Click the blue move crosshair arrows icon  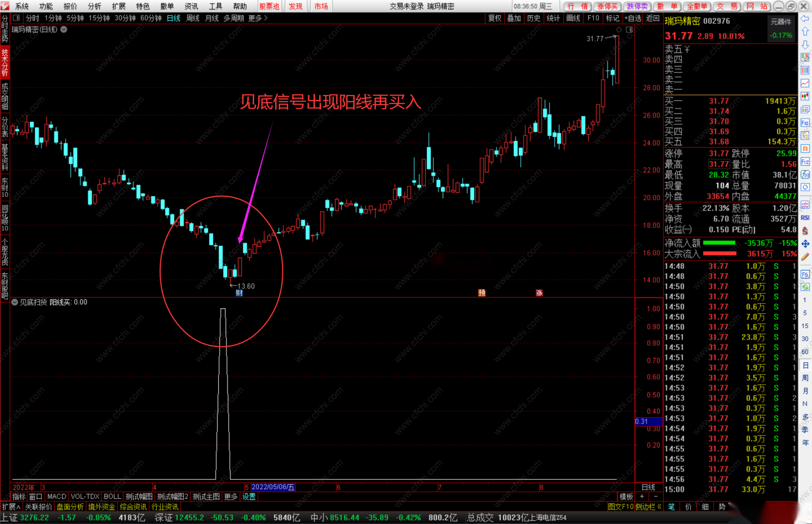[x=805, y=244]
